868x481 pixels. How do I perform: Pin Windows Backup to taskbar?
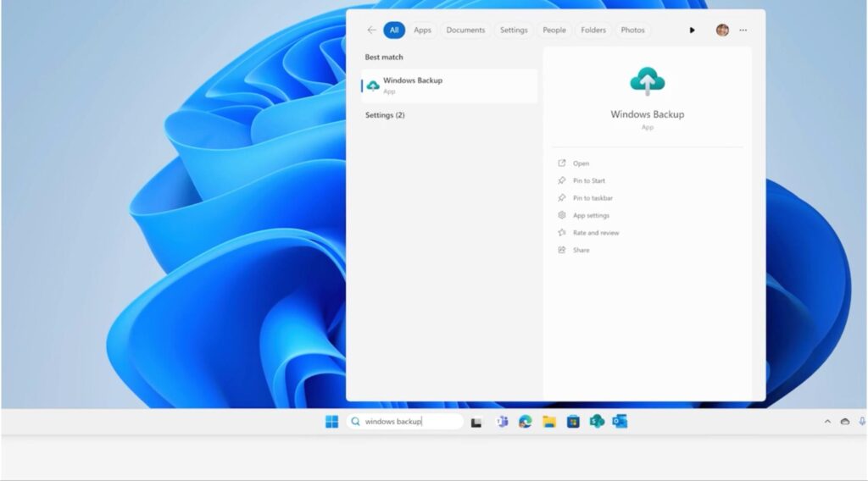point(593,198)
